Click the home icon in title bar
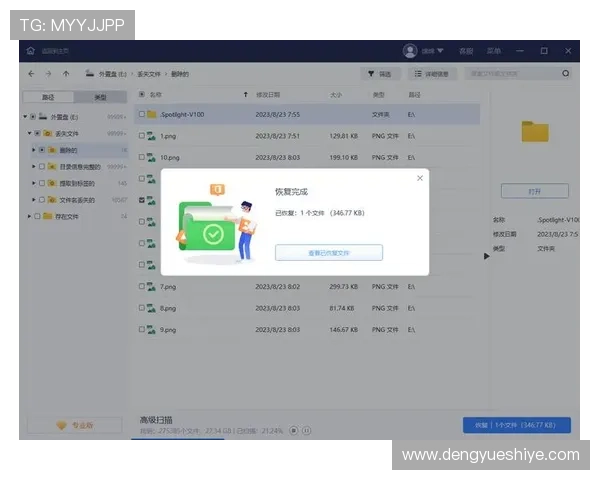Image resolution: width=600 pixels, height=480 pixels. (31, 51)
